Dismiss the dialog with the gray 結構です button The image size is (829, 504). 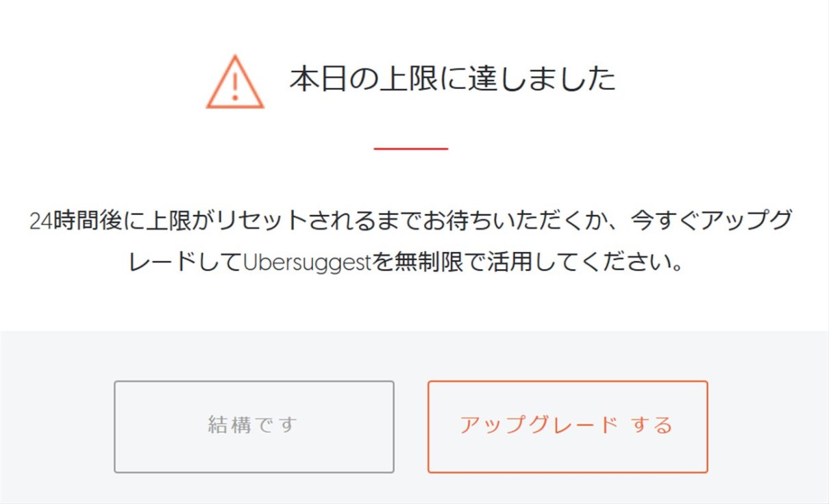tap(254, 427)
